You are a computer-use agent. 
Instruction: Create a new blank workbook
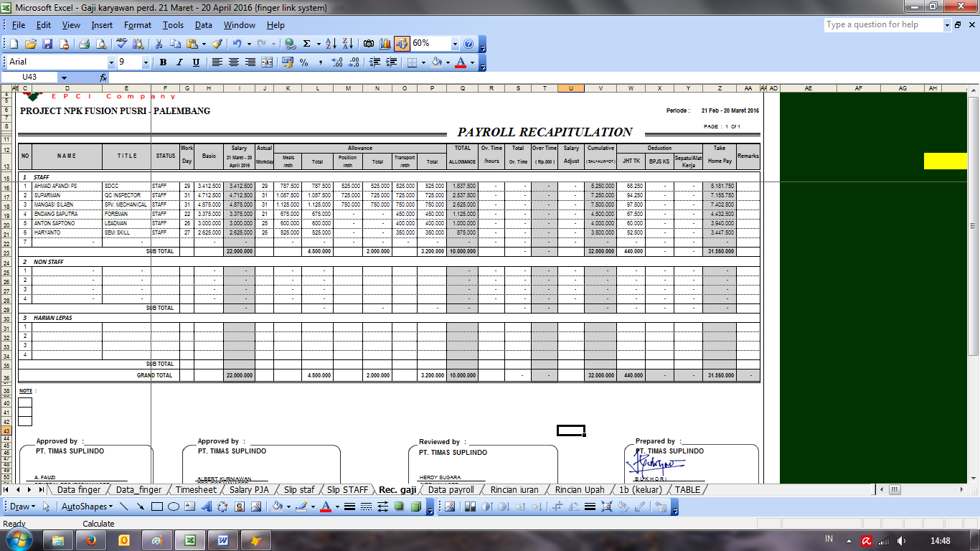13,44
